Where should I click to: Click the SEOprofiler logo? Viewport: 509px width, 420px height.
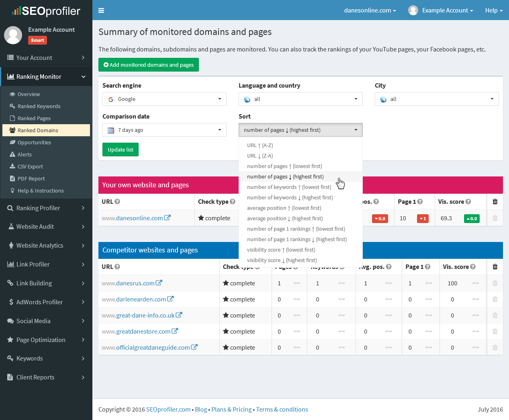tap(46, 11)
